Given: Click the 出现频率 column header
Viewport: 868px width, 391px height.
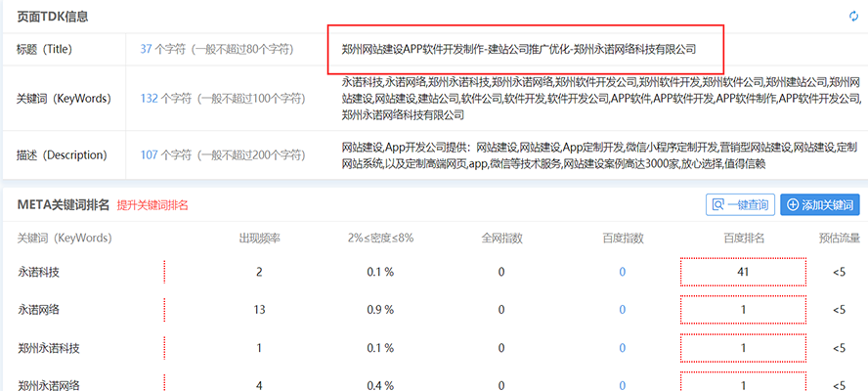Looking at the screenshot, I should [x=259, y=239].
